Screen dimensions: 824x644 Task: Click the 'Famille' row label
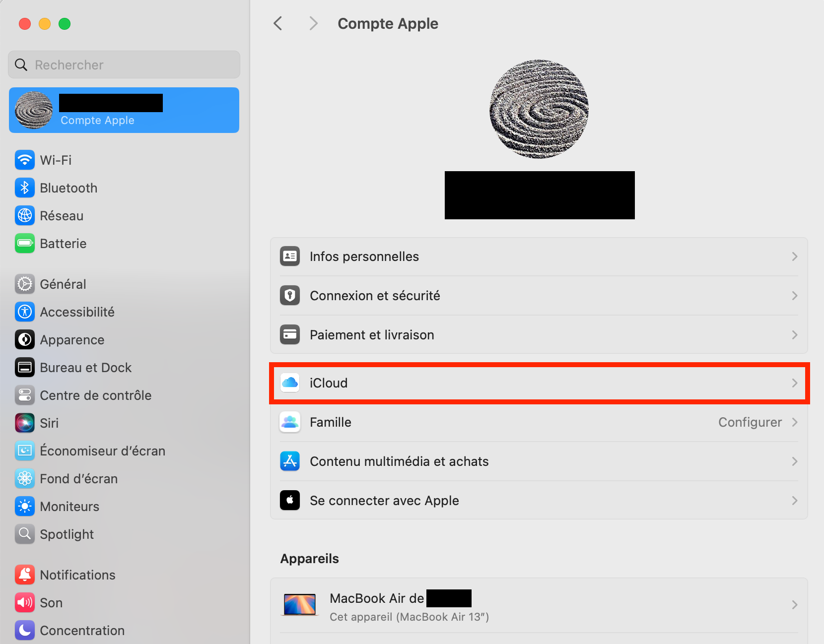(x=331, y=422)
